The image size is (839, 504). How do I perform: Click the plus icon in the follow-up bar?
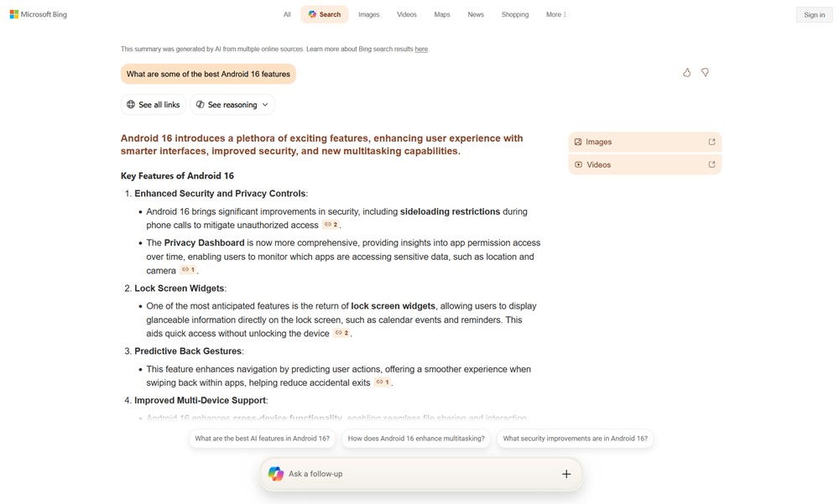coord(567,473)
